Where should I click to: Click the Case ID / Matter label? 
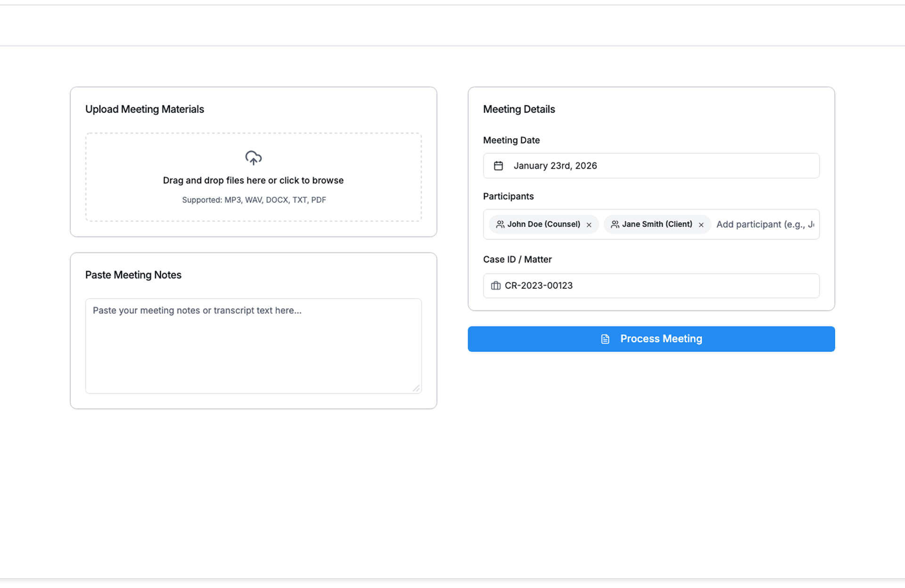pyautogui.click(x=517, y=260)
